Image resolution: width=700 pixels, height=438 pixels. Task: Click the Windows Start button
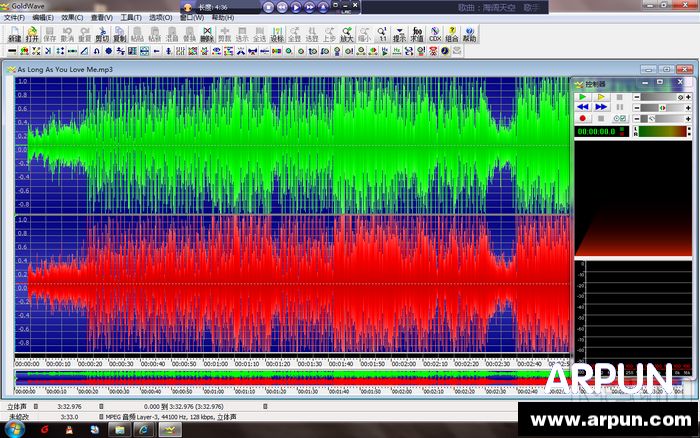pyautogui.click(x=14, y=429)
